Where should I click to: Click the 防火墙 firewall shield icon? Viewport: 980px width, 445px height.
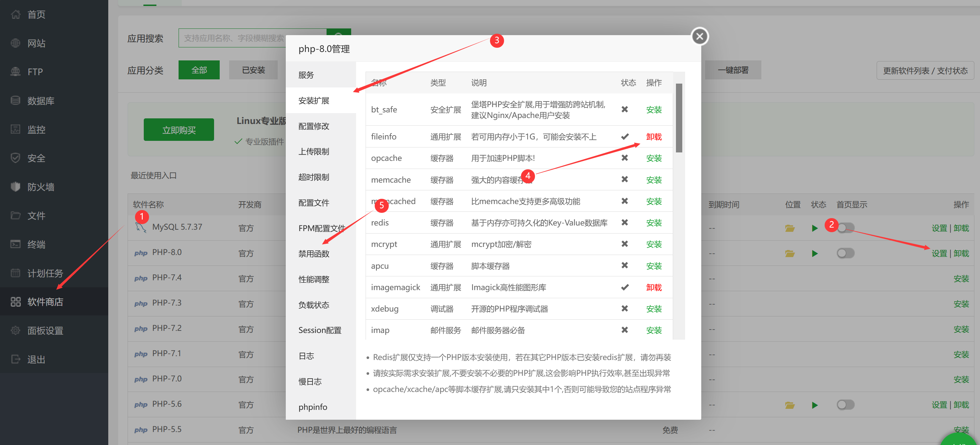tap(15, 186)
